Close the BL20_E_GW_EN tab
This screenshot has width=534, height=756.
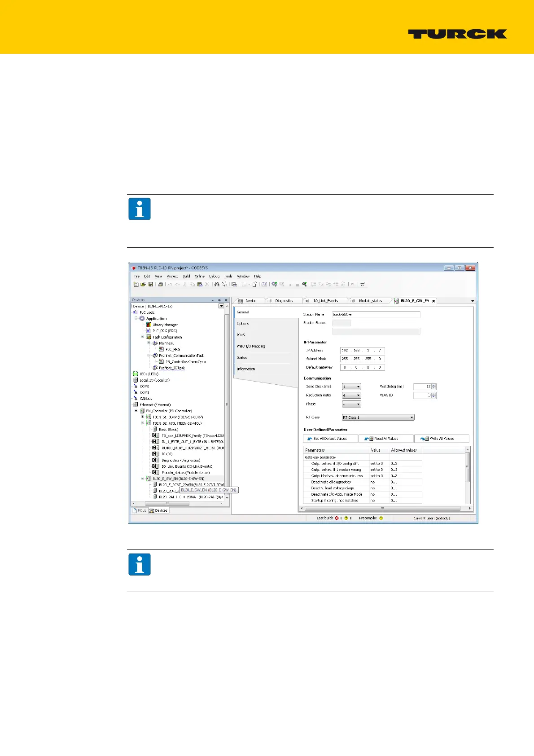(433, 301)
